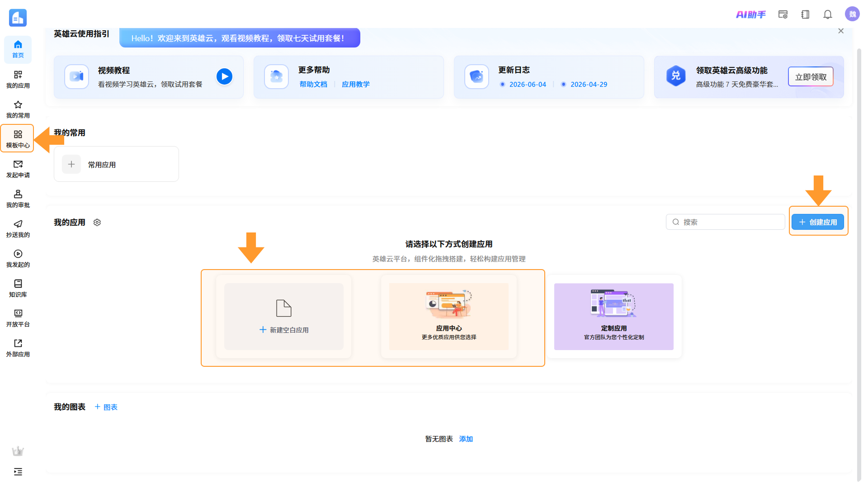Open the 定制应用 card
Image resolution: width=868 pixels, height=488 pixels.
coord(614,317)
